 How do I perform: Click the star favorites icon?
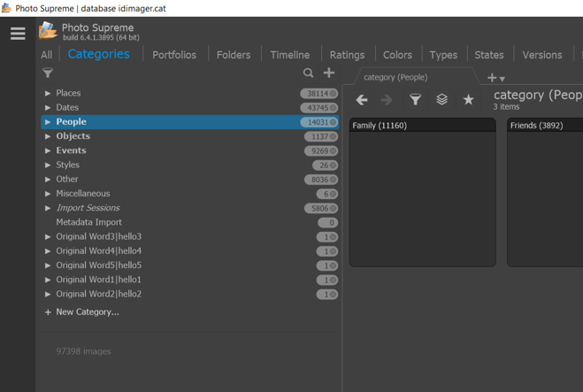point(468,100)
